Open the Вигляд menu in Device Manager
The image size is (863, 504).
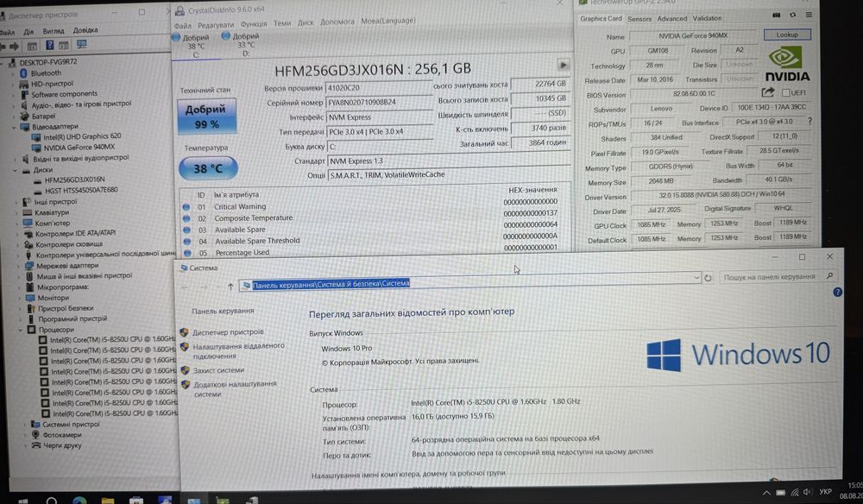point(54,31)
